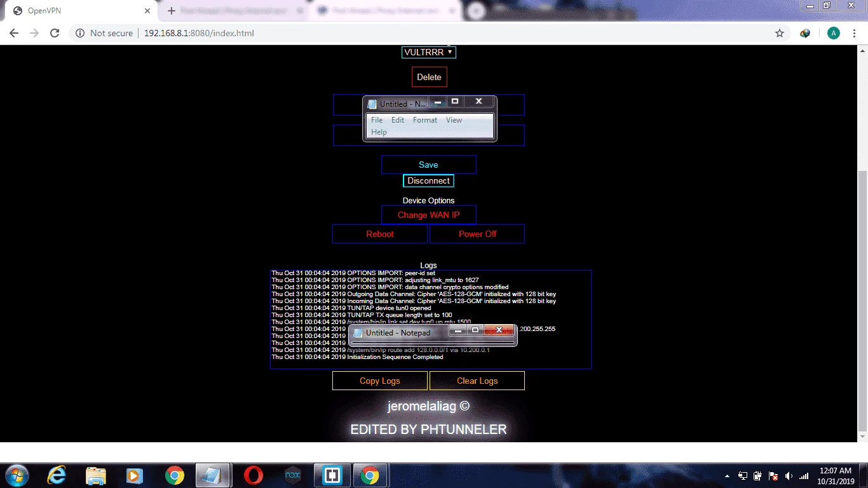Viewport: 868px width, 488px height.
Task: Open Notepad Help menu
Action: click(379, 132)
